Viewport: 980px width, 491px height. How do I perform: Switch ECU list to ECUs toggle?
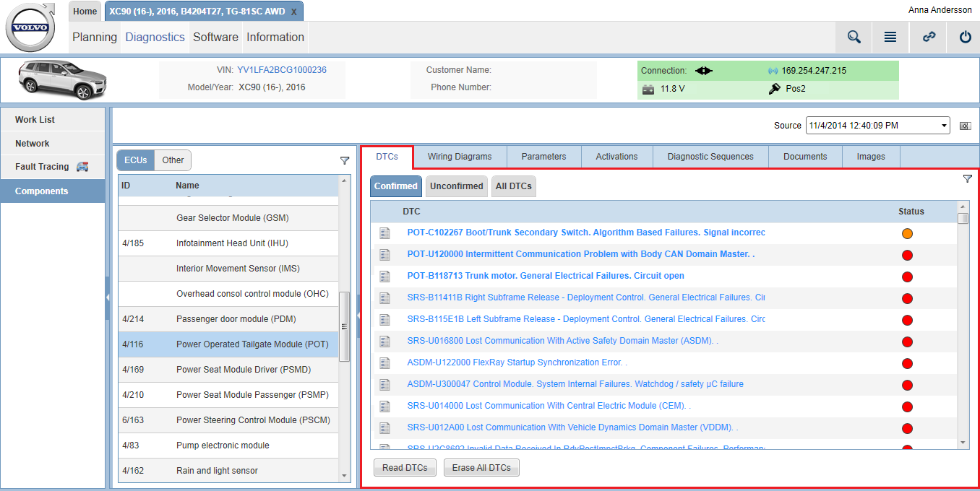tap(136, 160)
